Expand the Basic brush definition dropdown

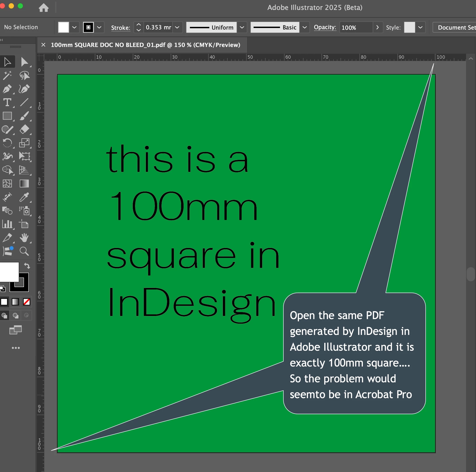point(305,27)
